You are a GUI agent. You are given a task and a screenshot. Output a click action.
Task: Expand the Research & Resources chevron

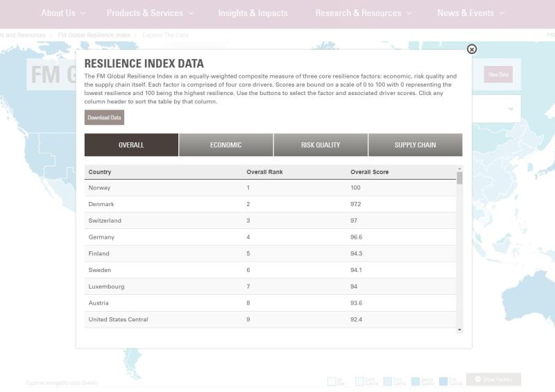tap(409, 13)
